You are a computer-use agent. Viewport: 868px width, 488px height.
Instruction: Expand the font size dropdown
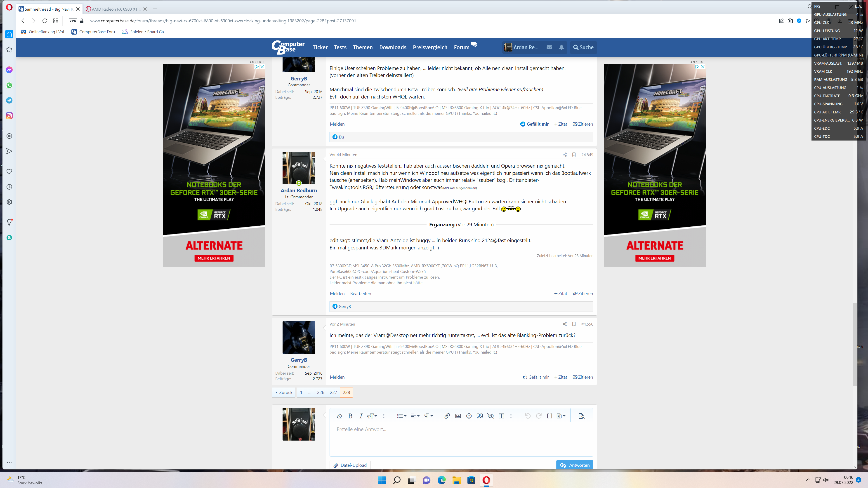click(372, 416)
